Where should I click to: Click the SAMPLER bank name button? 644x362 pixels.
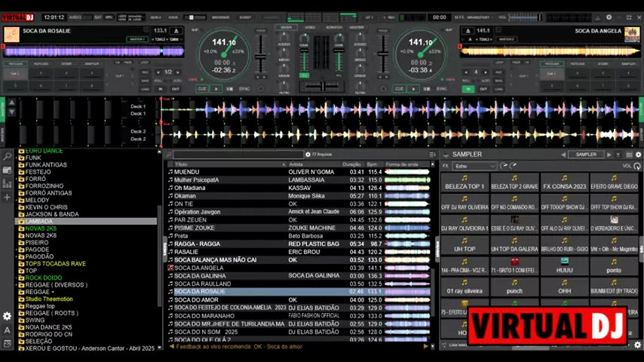tap(586, 155)
